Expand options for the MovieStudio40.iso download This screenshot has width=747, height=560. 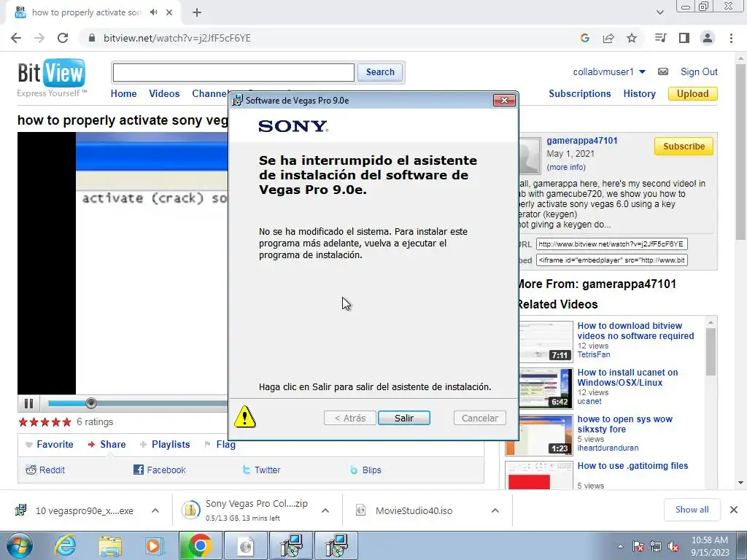[x=495, y=510]
